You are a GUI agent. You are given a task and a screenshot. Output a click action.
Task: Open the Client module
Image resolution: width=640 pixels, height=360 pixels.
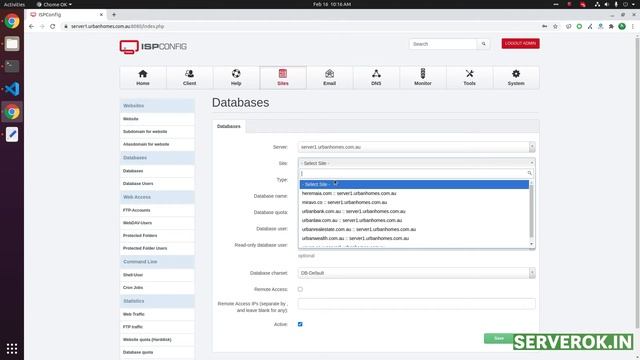pyautogui.click(x=189, y=78)
